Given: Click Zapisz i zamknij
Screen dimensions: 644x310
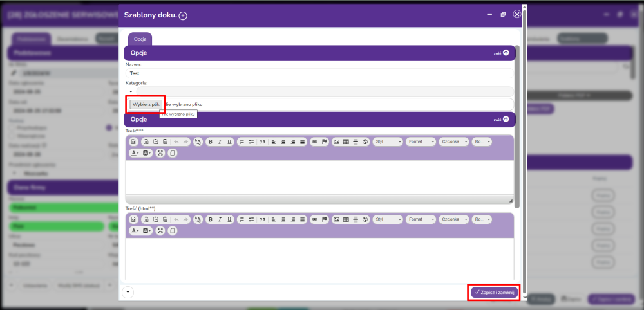Looking at the screenshot, I should pos(494,292).
